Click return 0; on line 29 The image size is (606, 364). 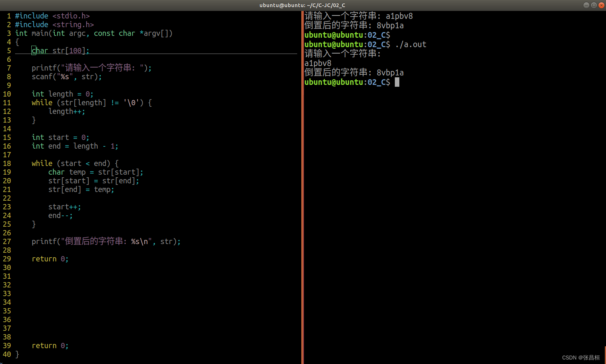50,259
